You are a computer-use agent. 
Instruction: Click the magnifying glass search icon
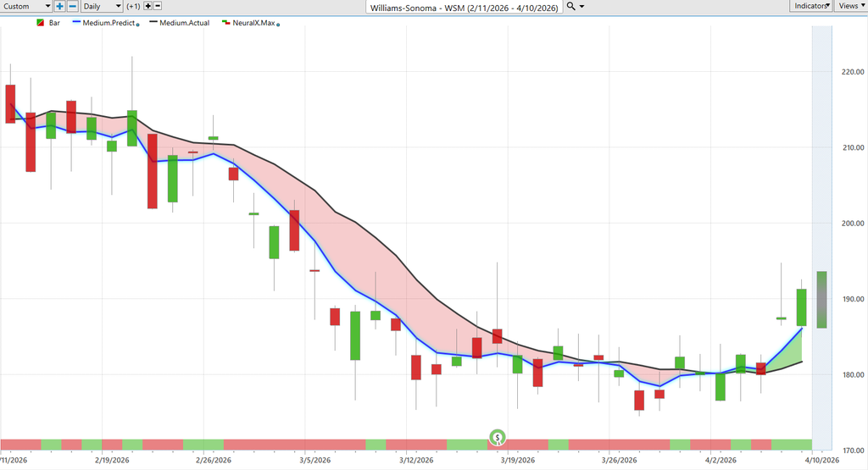pos(570,6)
